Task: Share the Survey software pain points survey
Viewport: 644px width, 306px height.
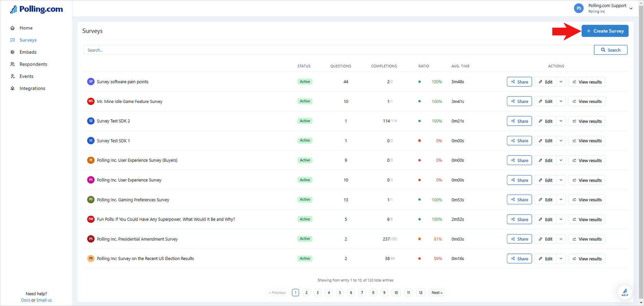Action: pos(519,82)
